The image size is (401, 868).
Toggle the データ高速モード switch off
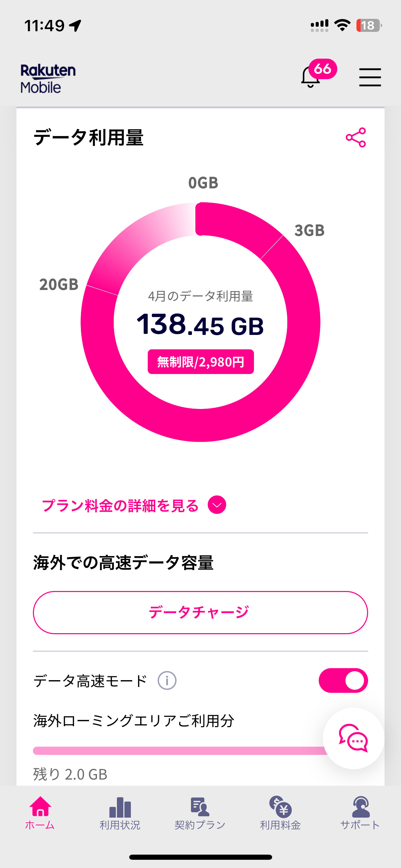click(x=343, y=680)
